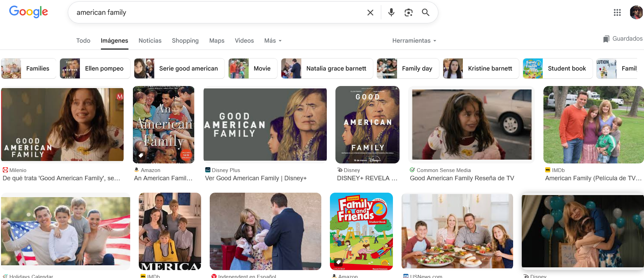Open Google Lens image search icon
Screen dimensions: 644x278
[408, 13]
